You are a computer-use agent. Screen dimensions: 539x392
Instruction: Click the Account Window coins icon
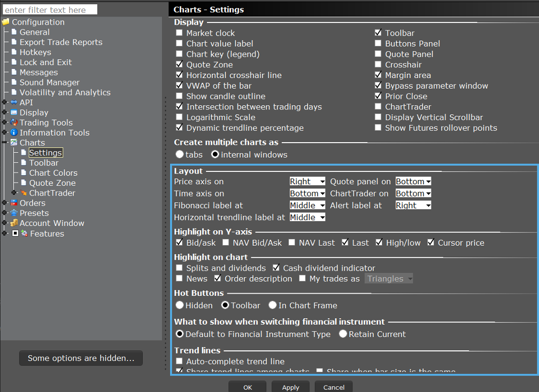point(14,223)
